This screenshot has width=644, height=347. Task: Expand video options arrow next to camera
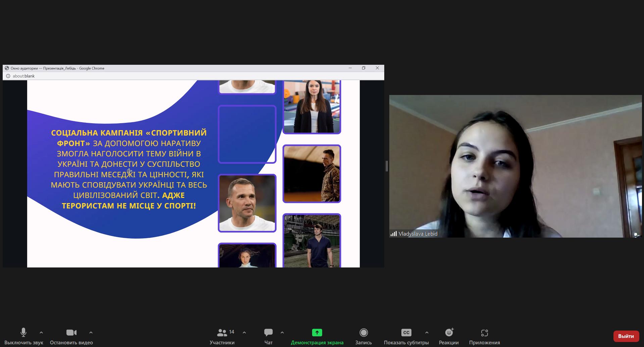click(91, 333)
